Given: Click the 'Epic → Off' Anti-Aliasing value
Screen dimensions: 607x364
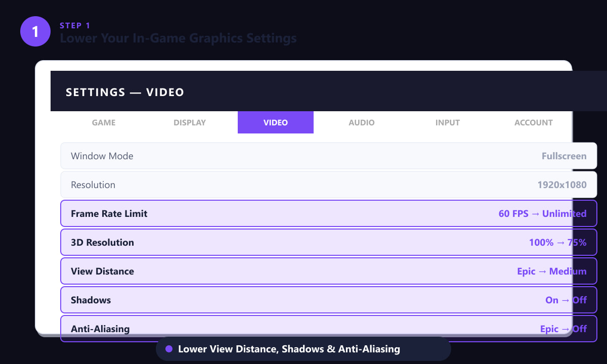Looking at the screenshot, I should pos(563,329).
